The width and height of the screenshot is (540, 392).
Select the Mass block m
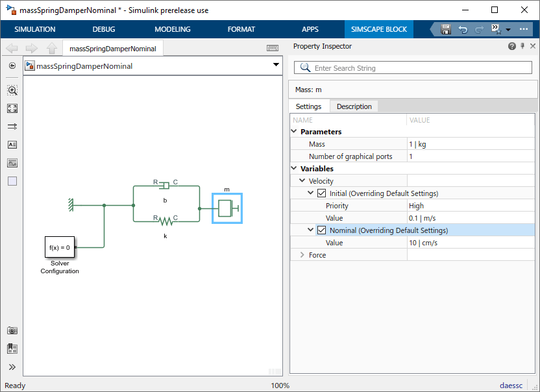pyautogui.click(x=227, y=208)
